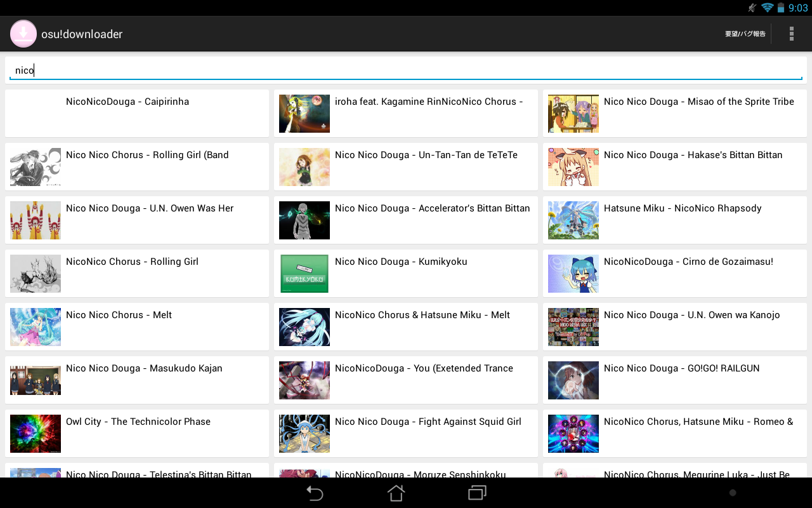This screenshot has height=508, width=812.
Task: Select NicoNico Chorus - Rolling Girl title
Action: (x=132, y=262)
